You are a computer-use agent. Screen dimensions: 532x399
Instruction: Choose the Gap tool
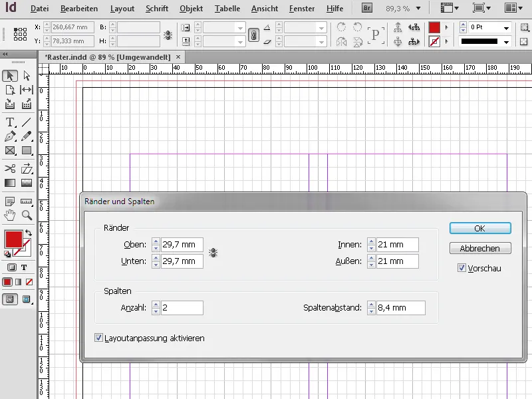27,90
